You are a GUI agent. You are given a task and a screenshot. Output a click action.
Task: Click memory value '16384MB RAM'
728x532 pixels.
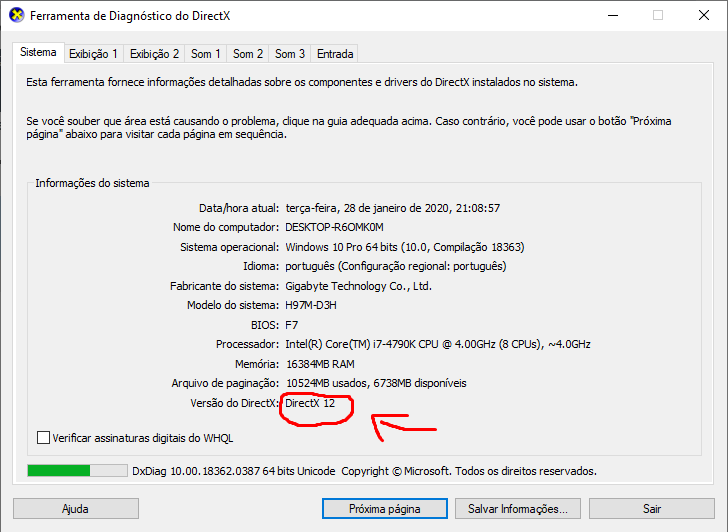[x=320, y=364]
